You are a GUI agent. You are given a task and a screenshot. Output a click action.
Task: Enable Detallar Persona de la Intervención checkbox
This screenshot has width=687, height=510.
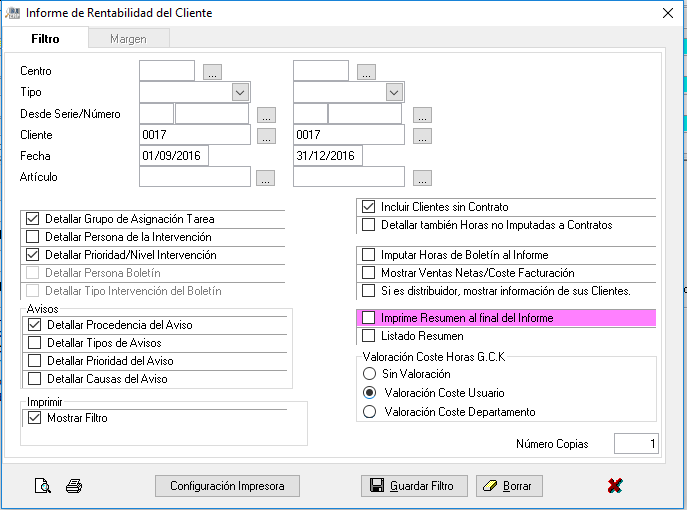pyautogui.click(x=32, y=237)
